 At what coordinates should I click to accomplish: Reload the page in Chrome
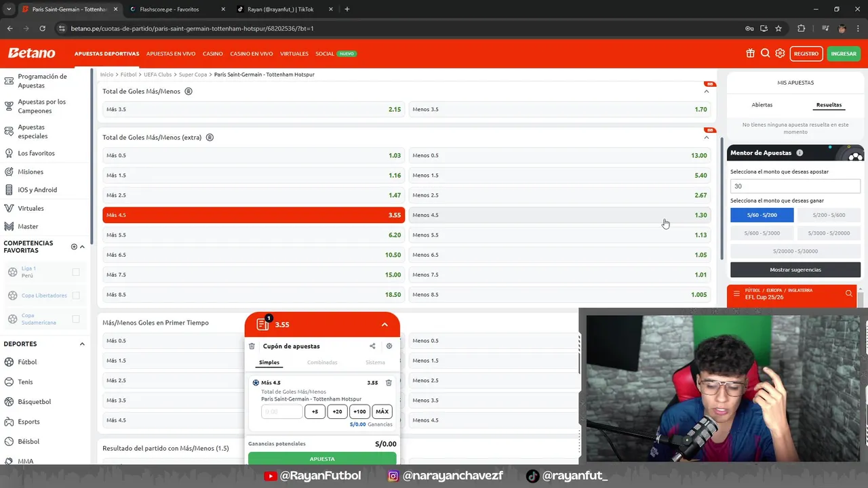click(42, 28)
